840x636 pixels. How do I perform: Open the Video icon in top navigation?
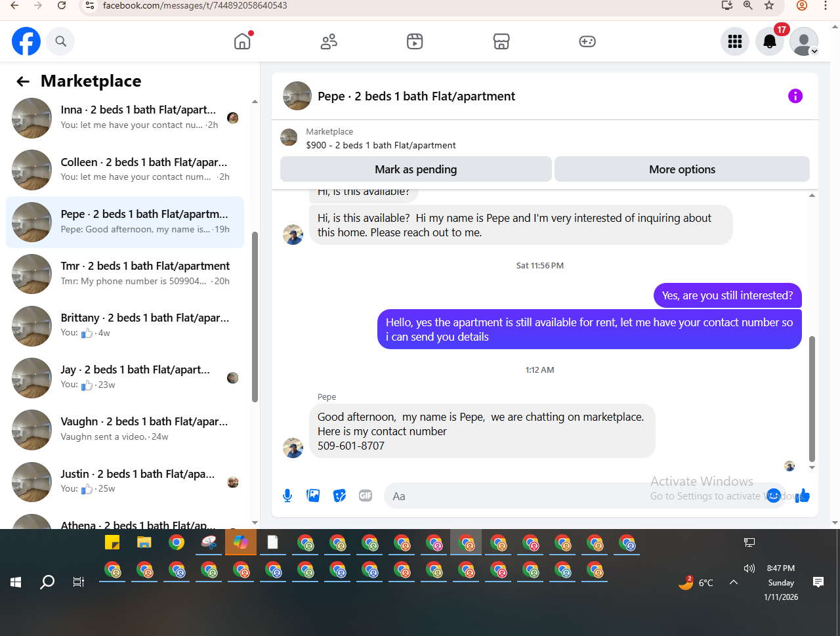coord(415,41)
